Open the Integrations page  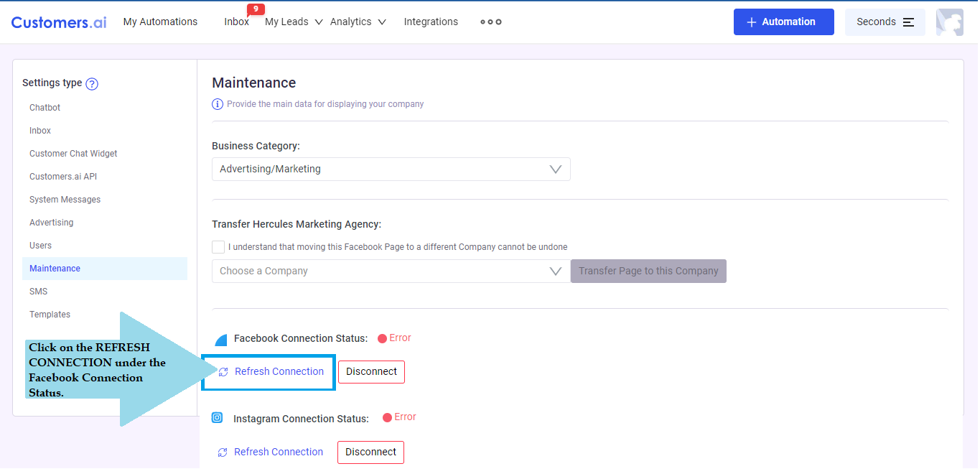click(431, 22)
